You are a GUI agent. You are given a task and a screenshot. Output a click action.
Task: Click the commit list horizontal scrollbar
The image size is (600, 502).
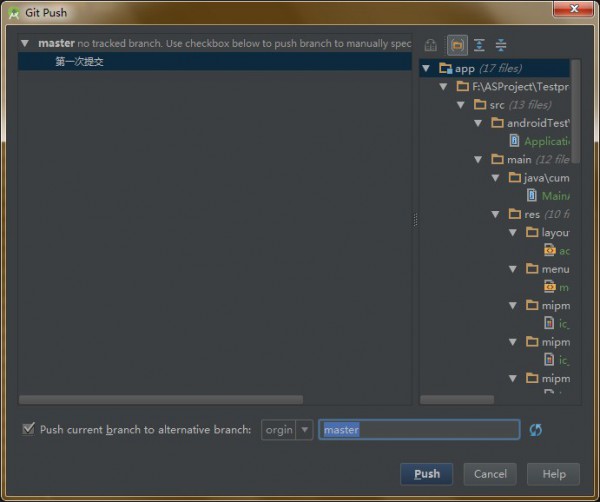pyautogui.click(x=161, y=399)
